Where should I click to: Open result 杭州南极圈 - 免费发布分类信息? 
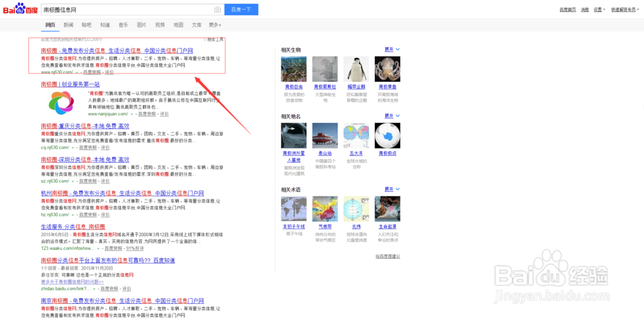122,193
